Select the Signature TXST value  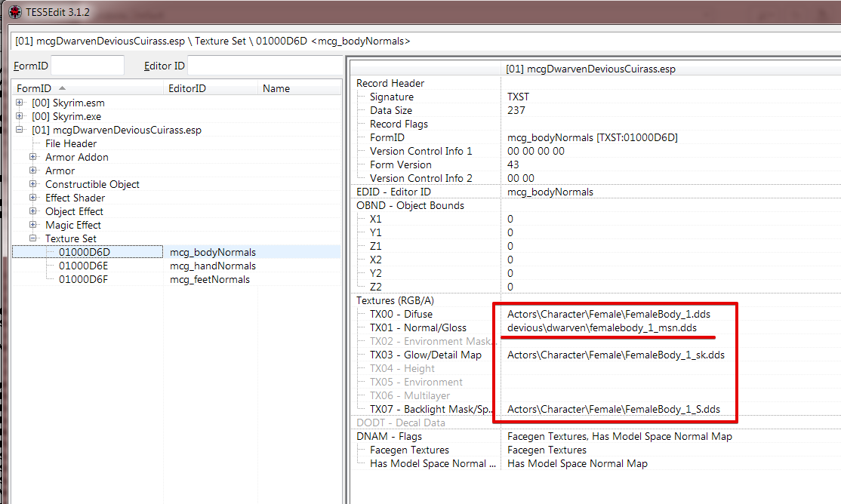click(518, 97)
